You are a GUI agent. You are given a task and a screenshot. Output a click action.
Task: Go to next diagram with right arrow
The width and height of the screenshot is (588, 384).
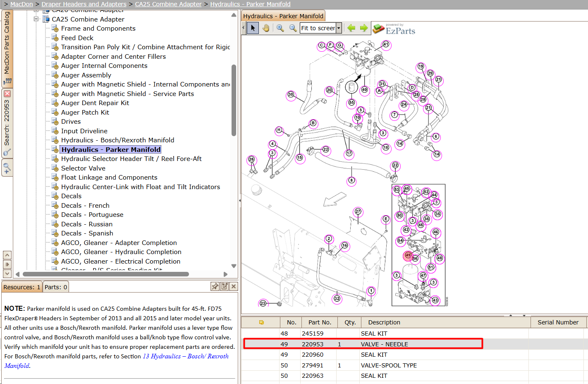pyautogui.click(x=364, y=28)
